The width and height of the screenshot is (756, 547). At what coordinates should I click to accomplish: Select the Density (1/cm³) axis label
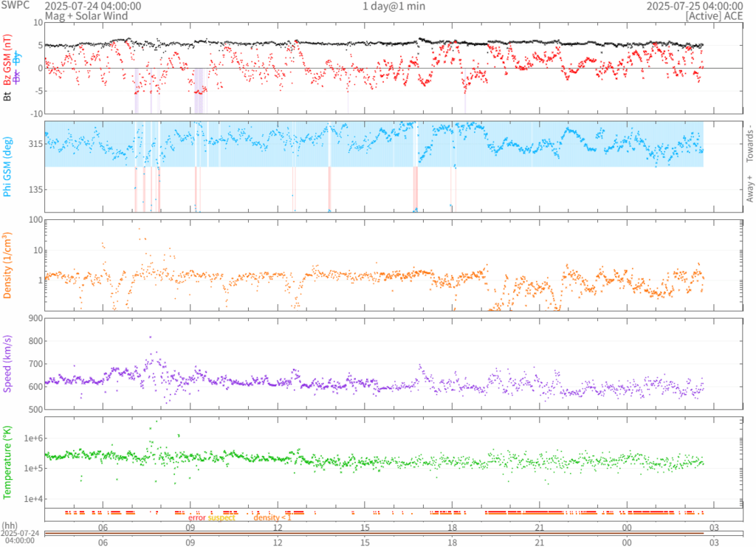[x=8, y=265]
